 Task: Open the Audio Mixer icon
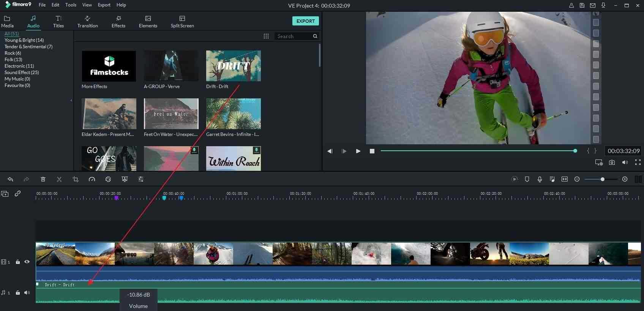(x=552, y=179)
